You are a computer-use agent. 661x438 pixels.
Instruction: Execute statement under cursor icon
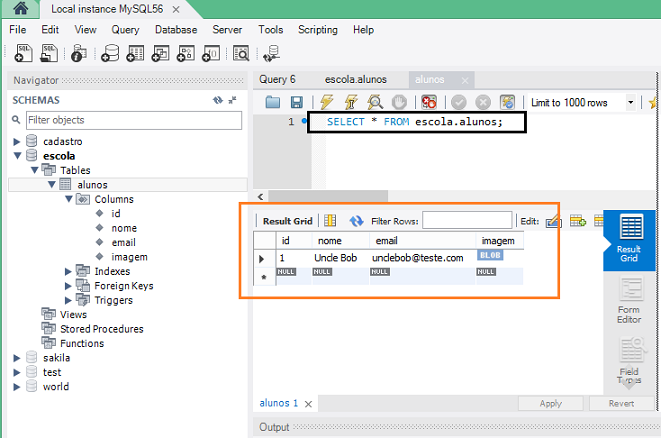351,102
